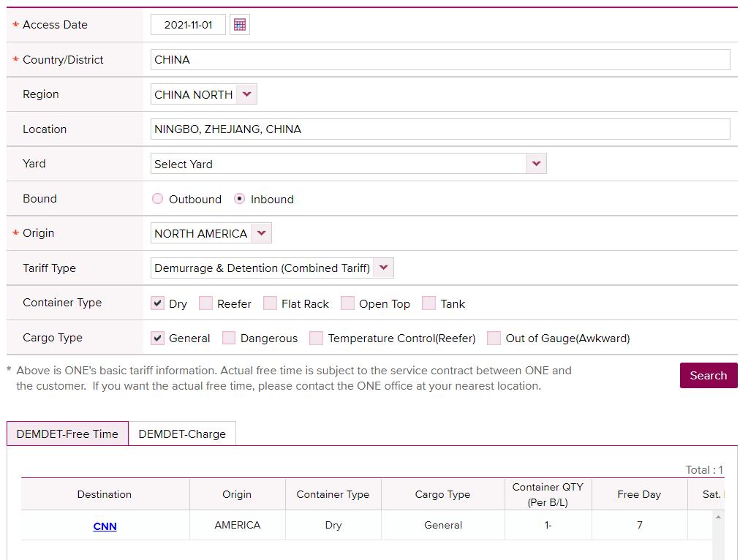Select the DEMDET-Free Time tab
The height and width of the screenshot is (560, 740).
pos(67,434)
